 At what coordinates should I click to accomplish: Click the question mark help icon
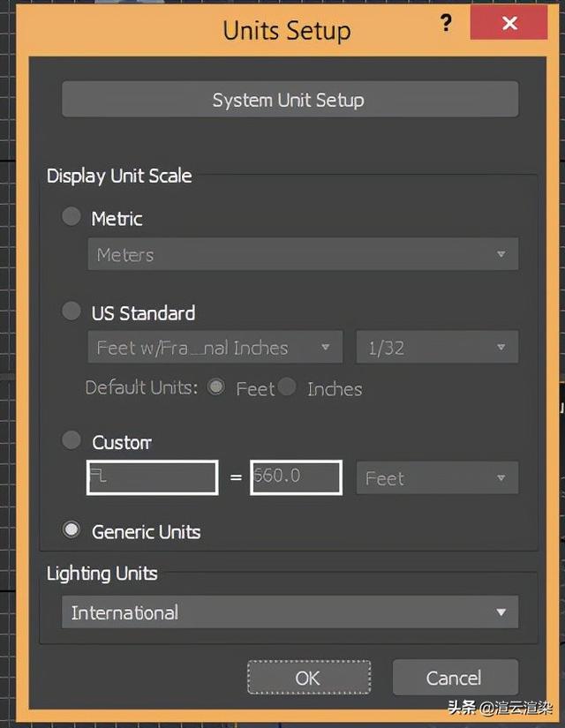click(447, 24)
